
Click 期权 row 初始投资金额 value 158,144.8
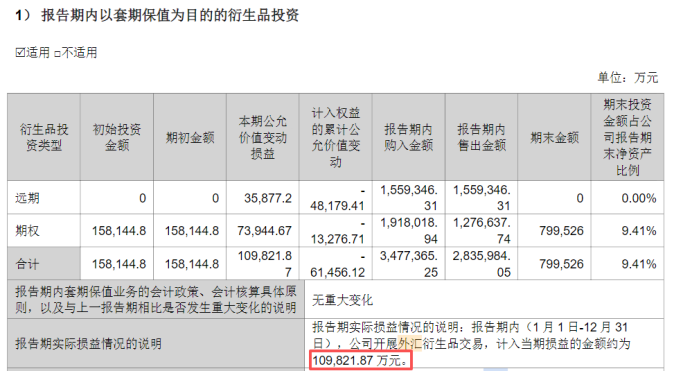(x=119, y=231)
